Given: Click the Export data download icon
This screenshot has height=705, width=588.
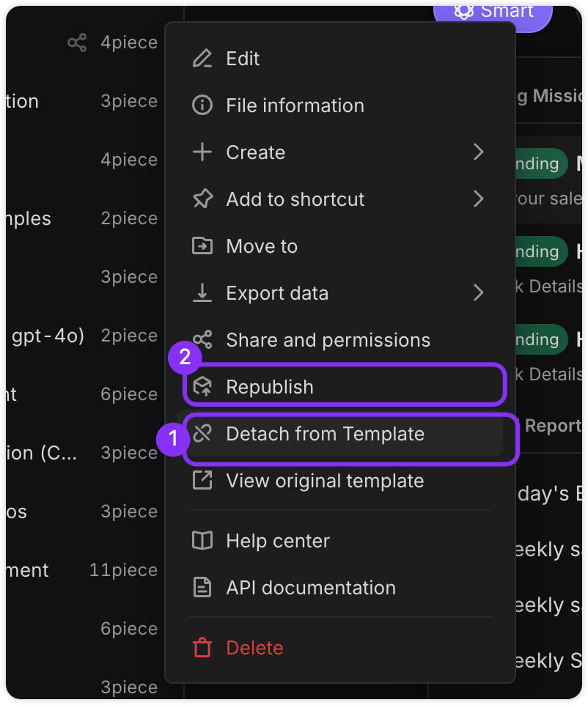Looking at the screenshot, I should (x=202, y=292).
